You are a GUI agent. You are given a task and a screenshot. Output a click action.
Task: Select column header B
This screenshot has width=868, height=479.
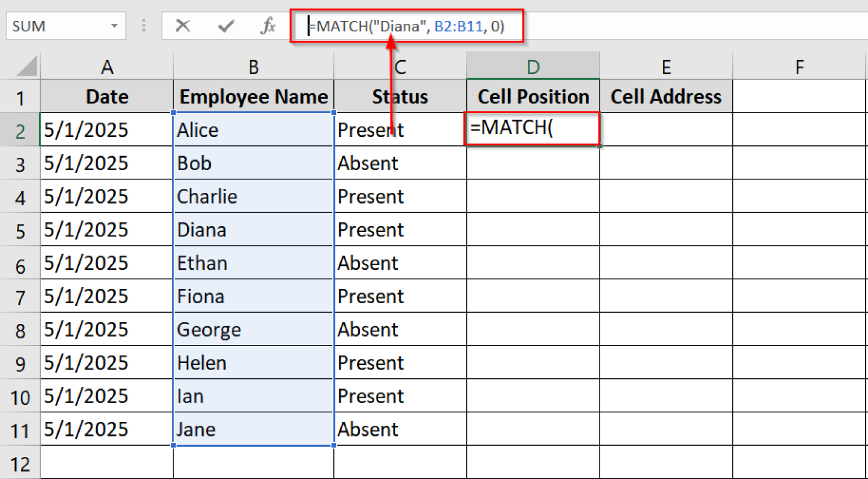coord(253,66)
